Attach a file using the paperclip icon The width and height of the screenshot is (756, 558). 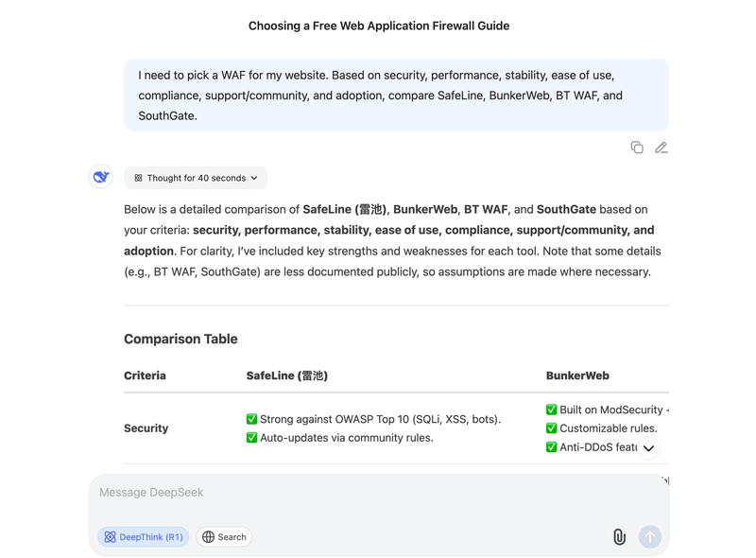619,537
